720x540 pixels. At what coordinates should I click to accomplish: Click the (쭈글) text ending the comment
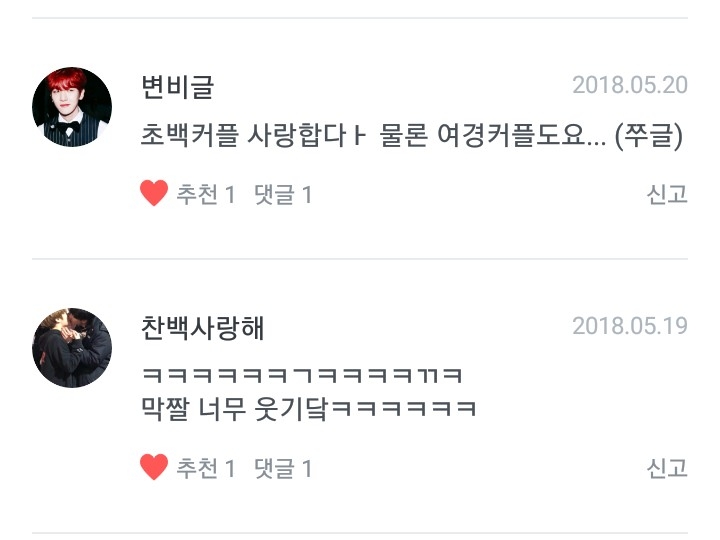[x=649, y=136]
